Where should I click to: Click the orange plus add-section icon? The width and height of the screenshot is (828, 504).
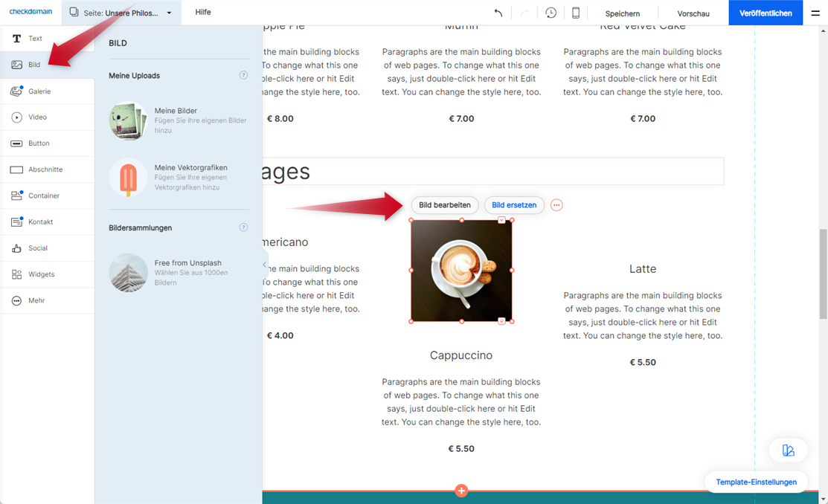coord(461,491)
